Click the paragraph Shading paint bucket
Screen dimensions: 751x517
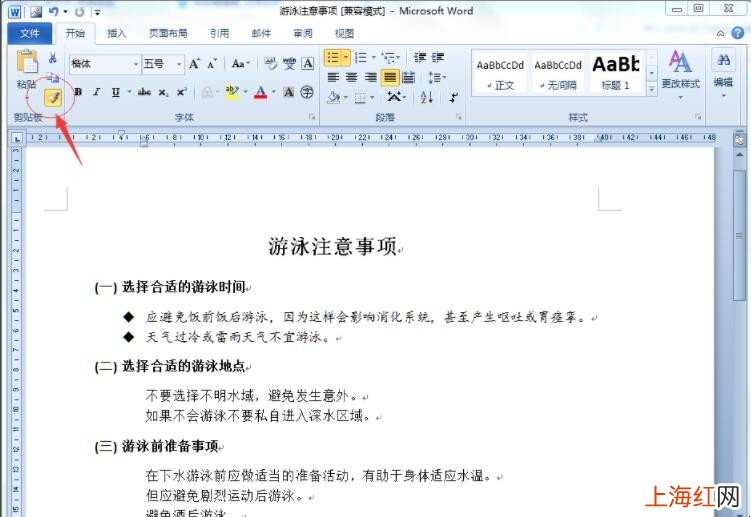(x=333, y=98)
